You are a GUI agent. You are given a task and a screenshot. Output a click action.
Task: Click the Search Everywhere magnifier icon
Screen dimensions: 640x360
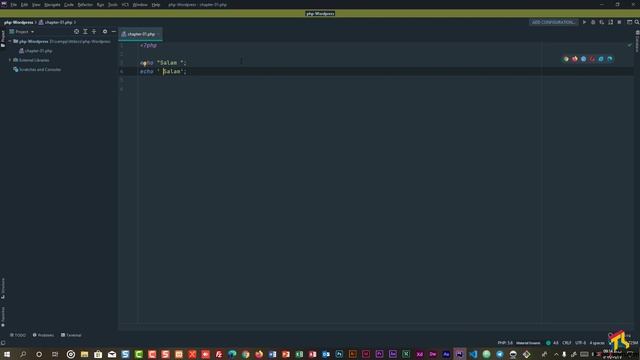(x=637, y=22)
